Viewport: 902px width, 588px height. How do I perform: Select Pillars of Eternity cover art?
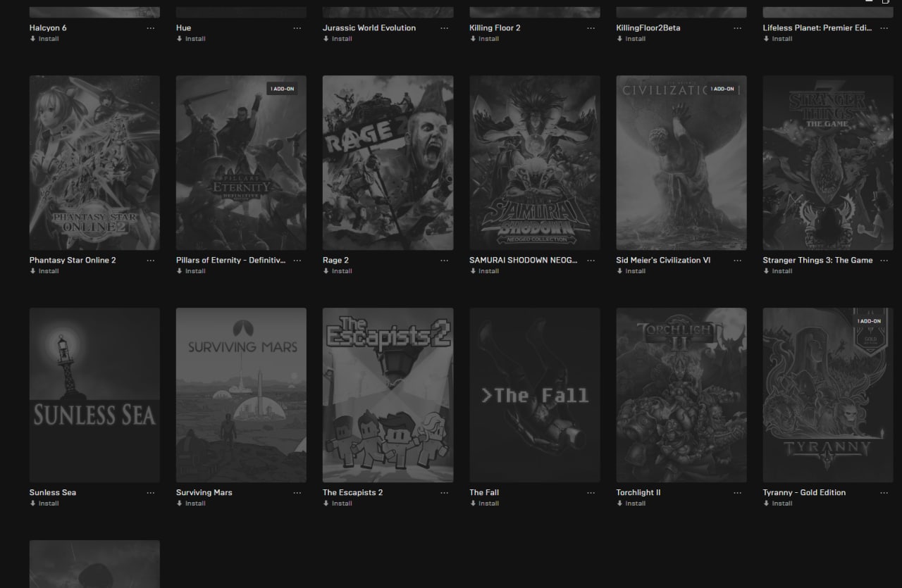(241, 163)
